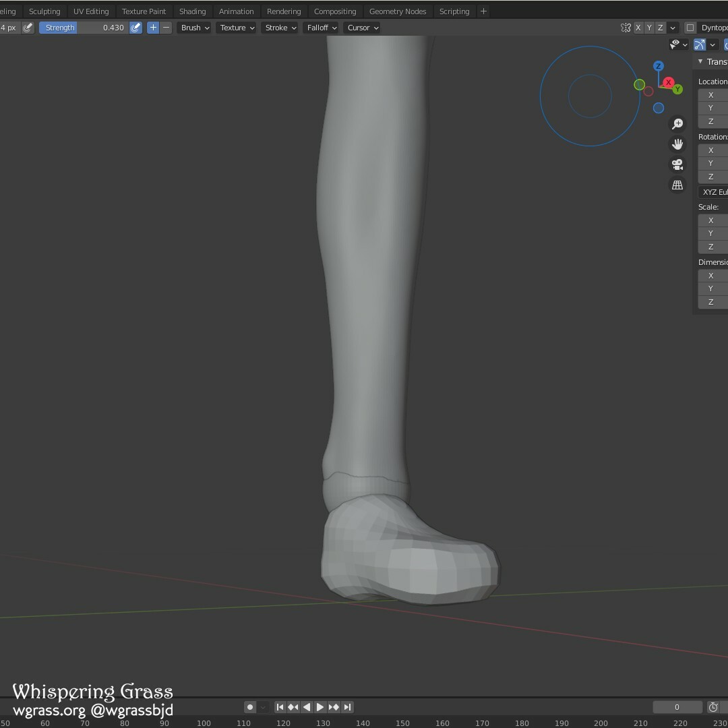728x728 pixels.
Task: Open the XYZ Euler rotation mode dropdown
Action: point(713,191)
